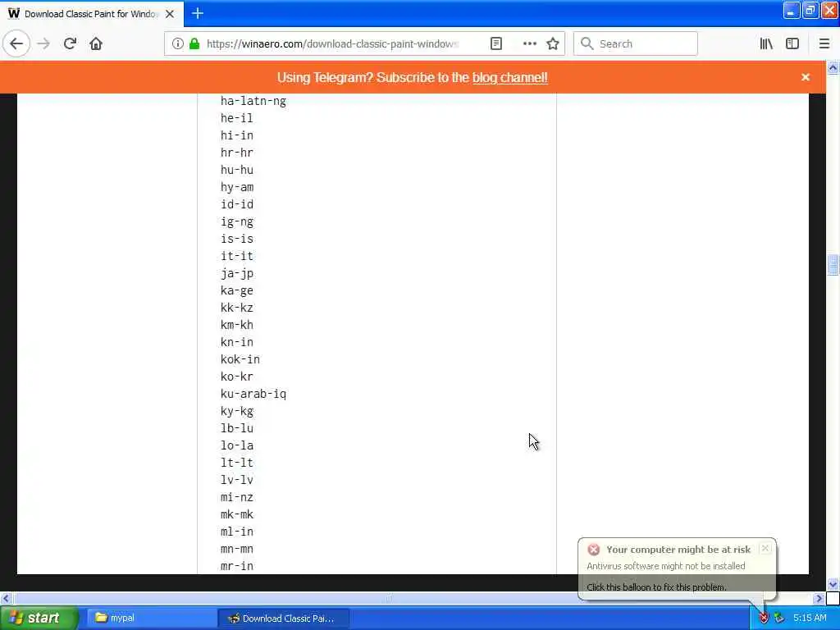This screenshot has height=630, width=840.
Task: Open the browser hamburger menu
Action: (824, 44)
